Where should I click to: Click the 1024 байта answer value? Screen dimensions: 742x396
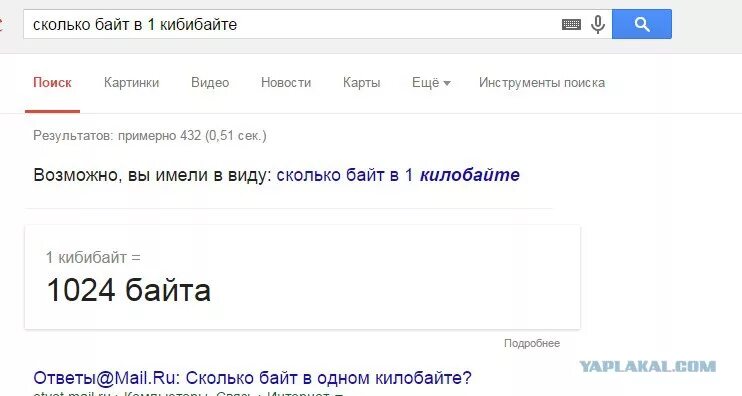coord(129,290)
